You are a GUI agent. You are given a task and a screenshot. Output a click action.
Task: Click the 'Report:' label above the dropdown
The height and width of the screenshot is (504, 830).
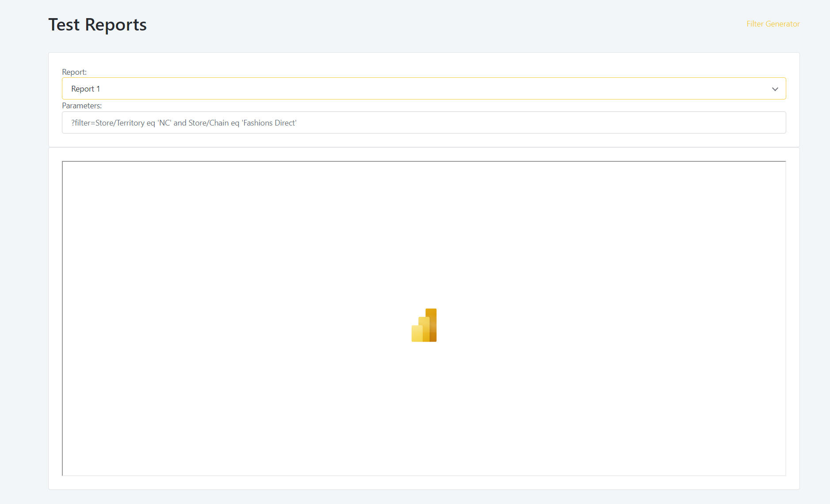pyautogui.click(x=74, y=72)
